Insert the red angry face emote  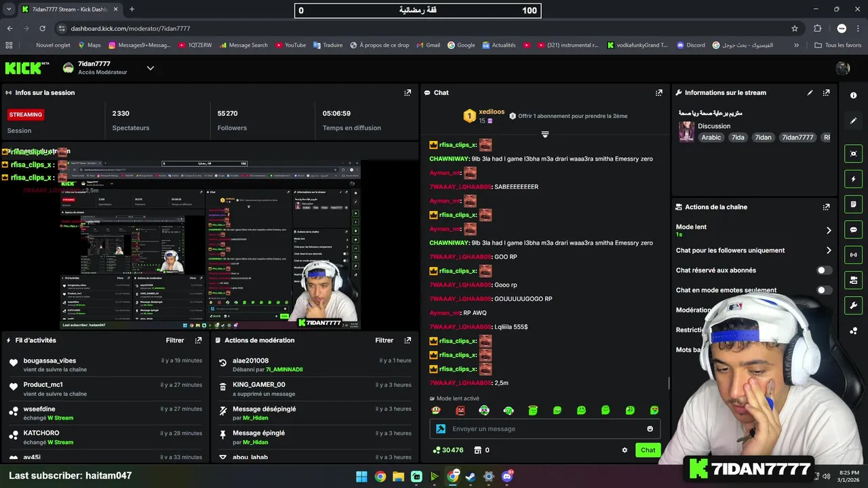(x=460, y=411)
